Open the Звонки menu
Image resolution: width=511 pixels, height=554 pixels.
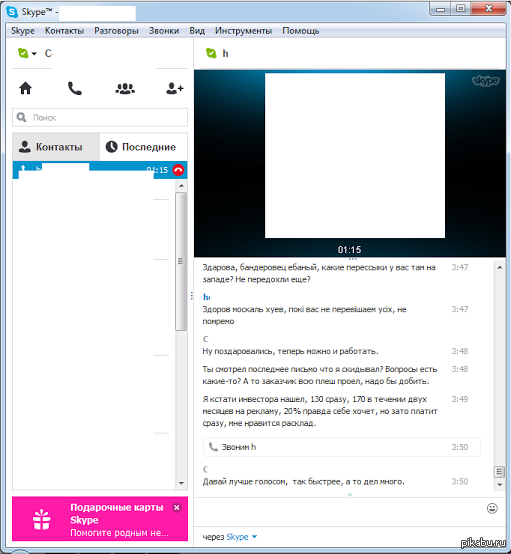(x=164, y=31)
